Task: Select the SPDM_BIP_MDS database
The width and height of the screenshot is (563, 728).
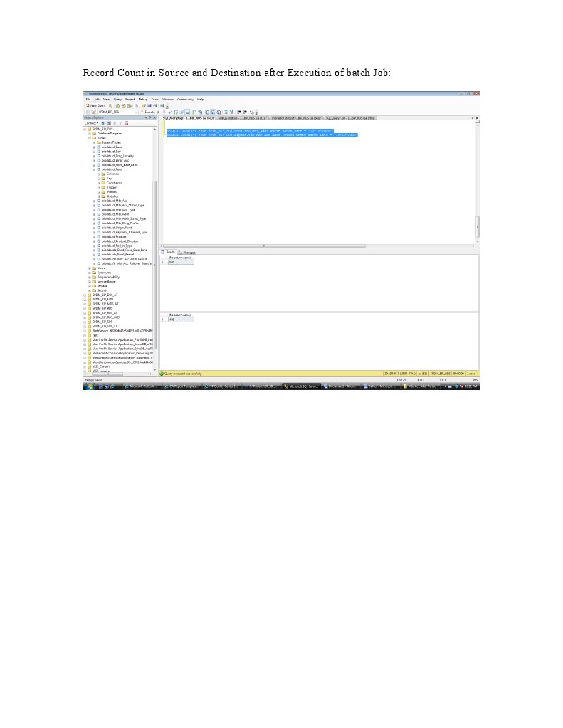Action: point(102,300)
